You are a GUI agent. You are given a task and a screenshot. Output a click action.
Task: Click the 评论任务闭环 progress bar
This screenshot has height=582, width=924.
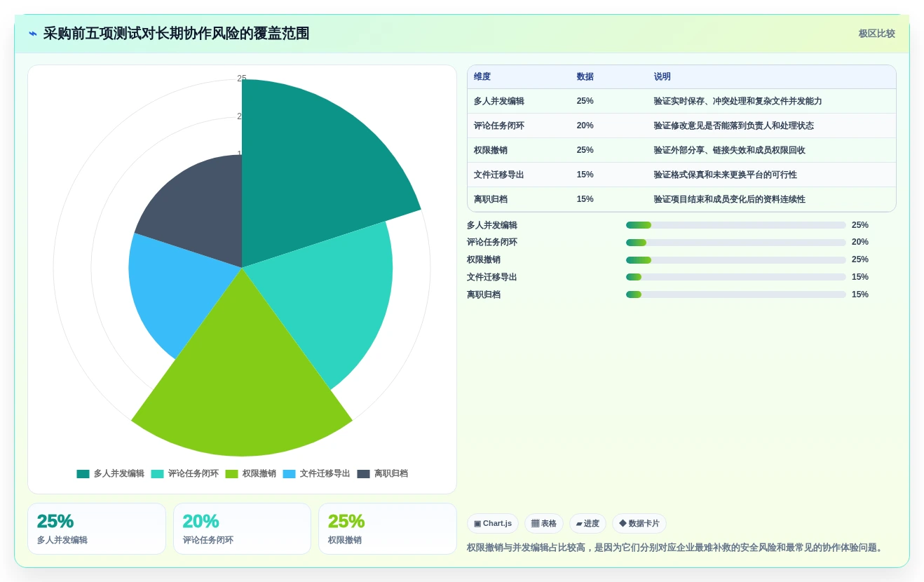[736, 243]
